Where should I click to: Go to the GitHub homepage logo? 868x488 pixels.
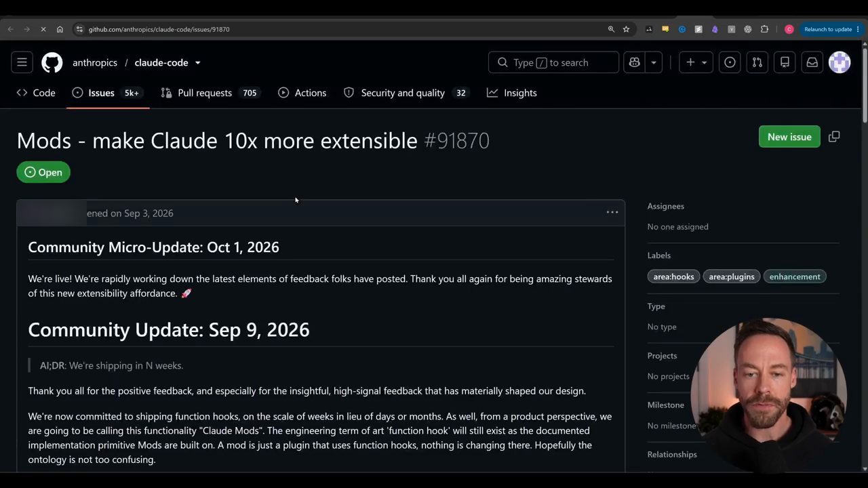[52, 62]
